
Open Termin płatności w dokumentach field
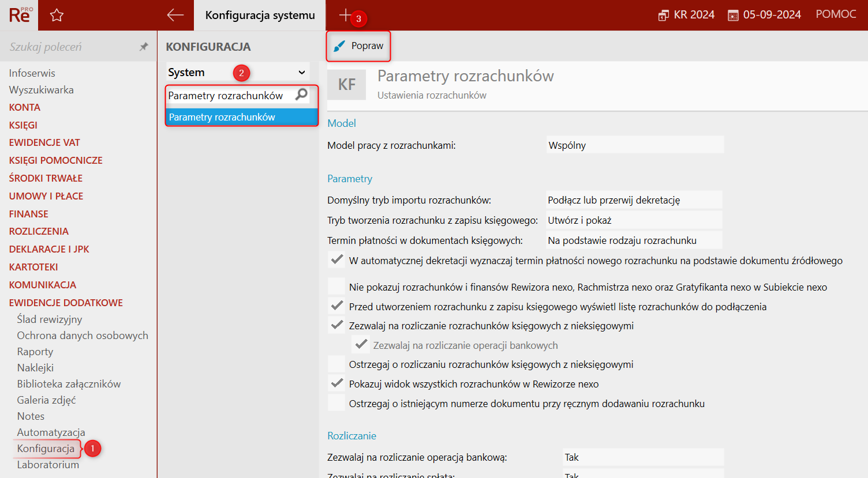pyautogui.click(x=634, y=240)
